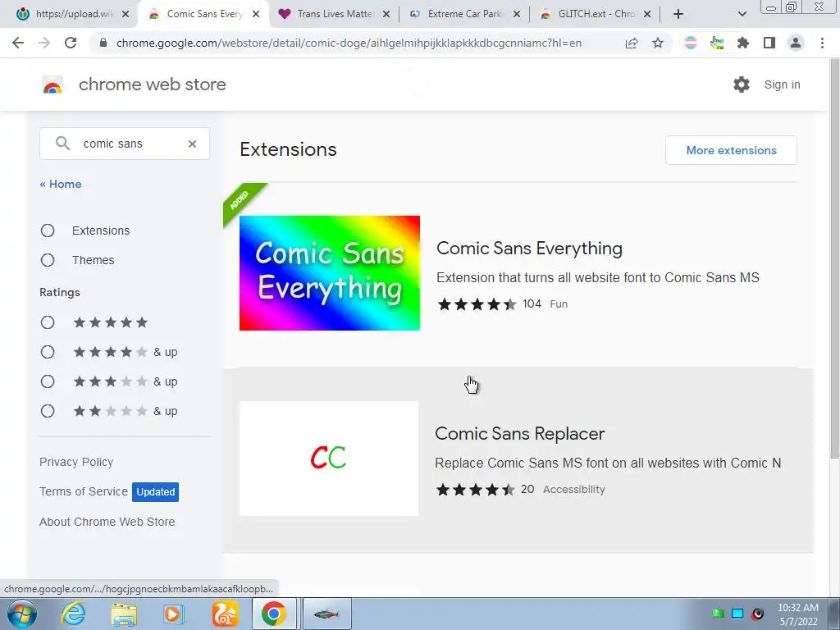Open the Windows Start button
This screenshot has height=630, width=840.
pyautogui.click(x=21, y=614)
